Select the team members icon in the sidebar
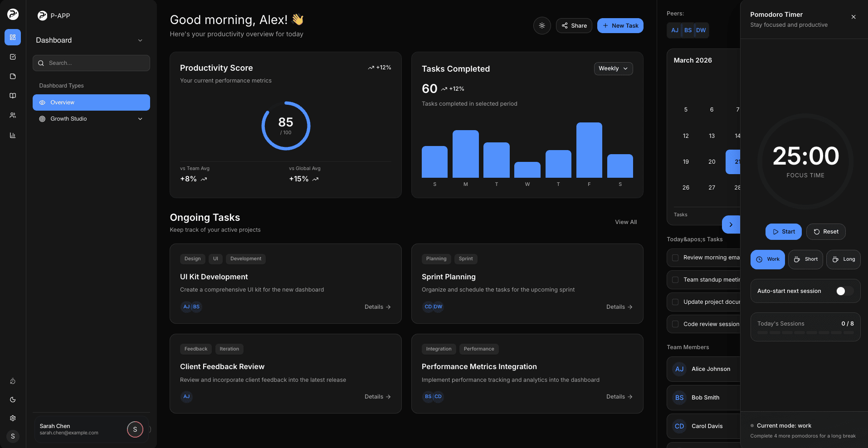The image size is (868, 448). pyautogui.click(x=13, y=115)
